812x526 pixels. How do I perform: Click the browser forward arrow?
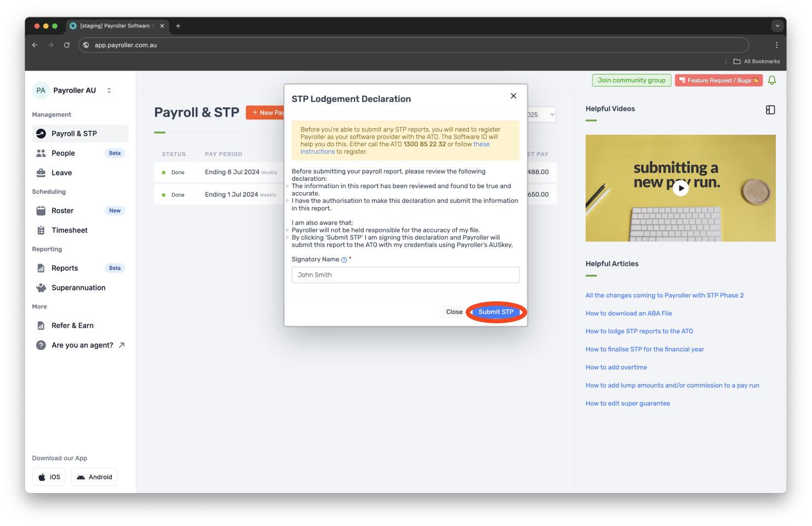(51, 45)
